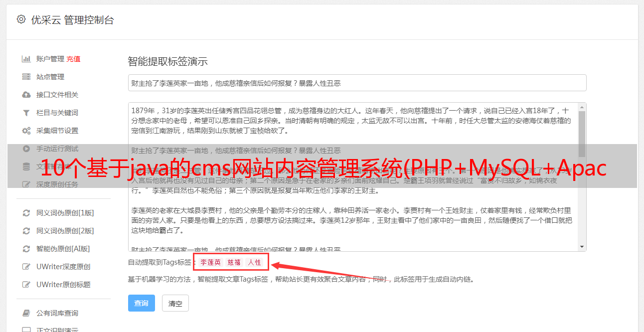Click the article title input field
Image resolution: width=644 pixels, height=332 pixels.
click(357, 83)
